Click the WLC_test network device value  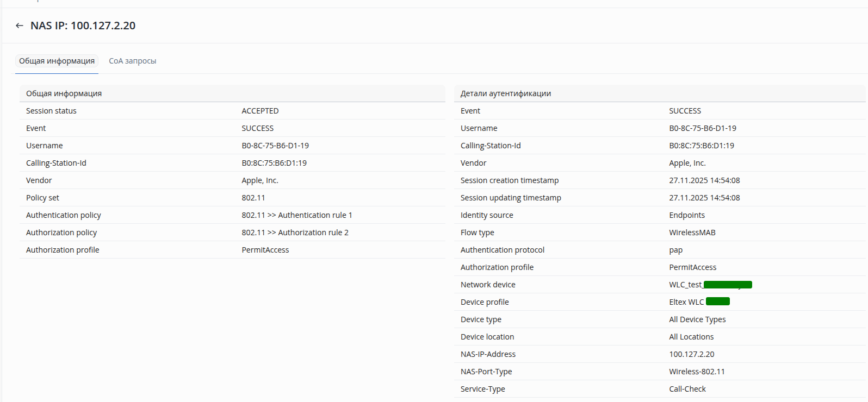pyautogui.click(x=686, y=285)
